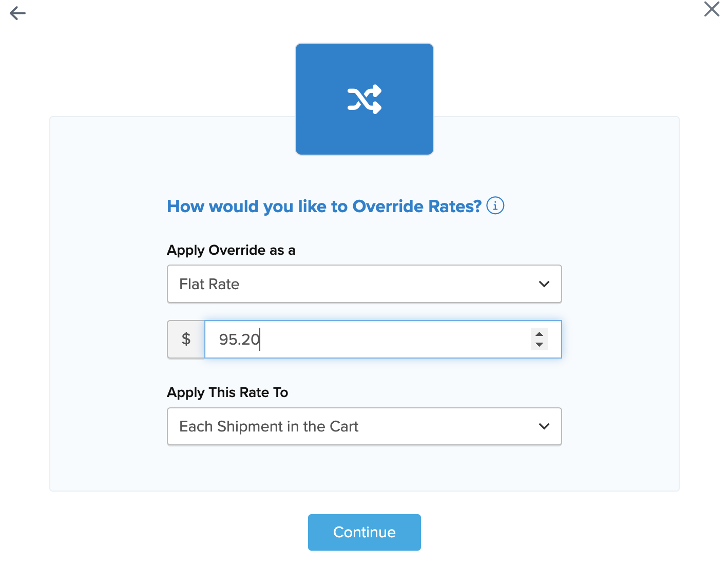Increase the rate using the up stepper arrow
This screenshot has width=728, height=564.
[x=539, y=334]
